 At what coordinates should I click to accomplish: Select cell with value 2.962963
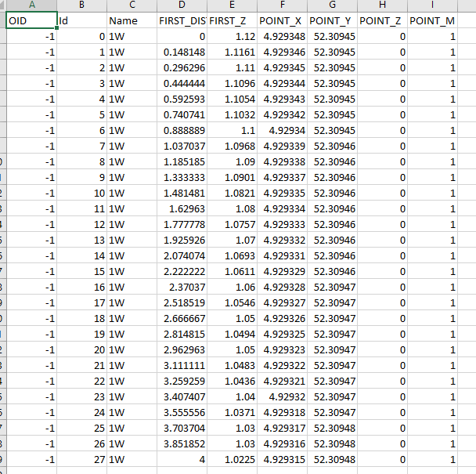(182, 349)
